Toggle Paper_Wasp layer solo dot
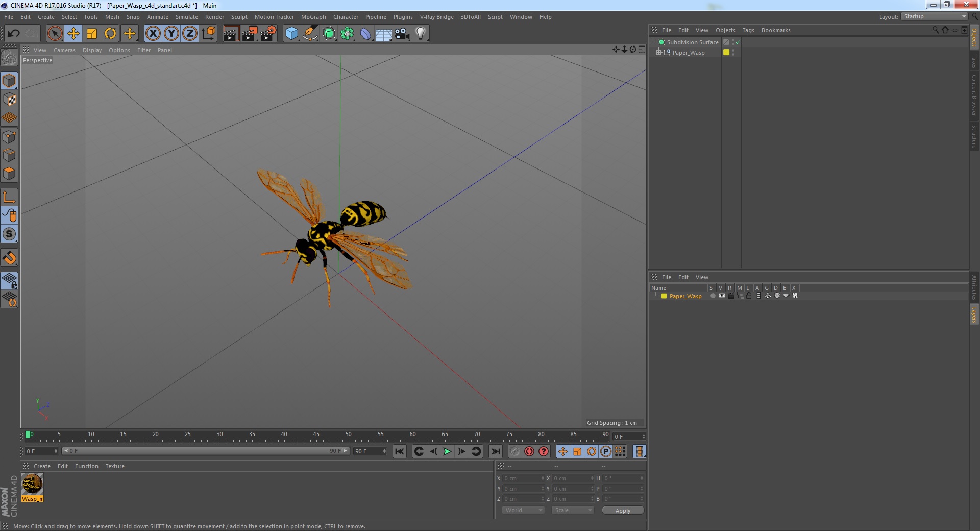980x531 pixels. coord(713,296)
